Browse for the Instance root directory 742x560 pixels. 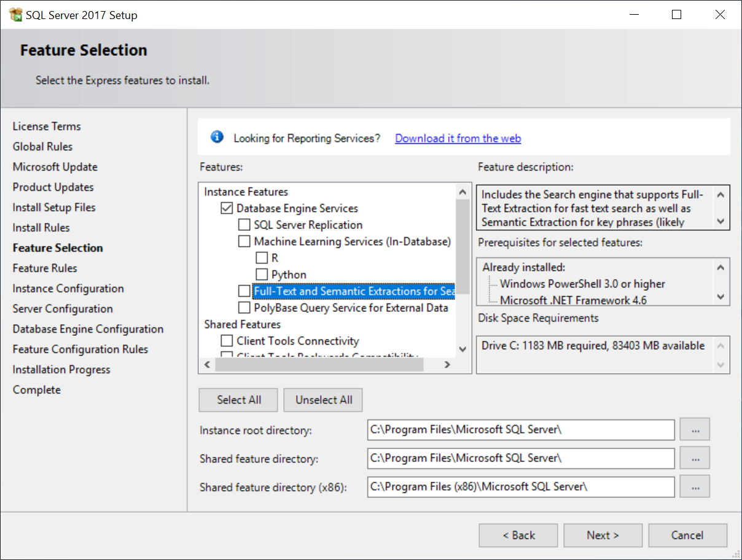click(x=695, y=430)
